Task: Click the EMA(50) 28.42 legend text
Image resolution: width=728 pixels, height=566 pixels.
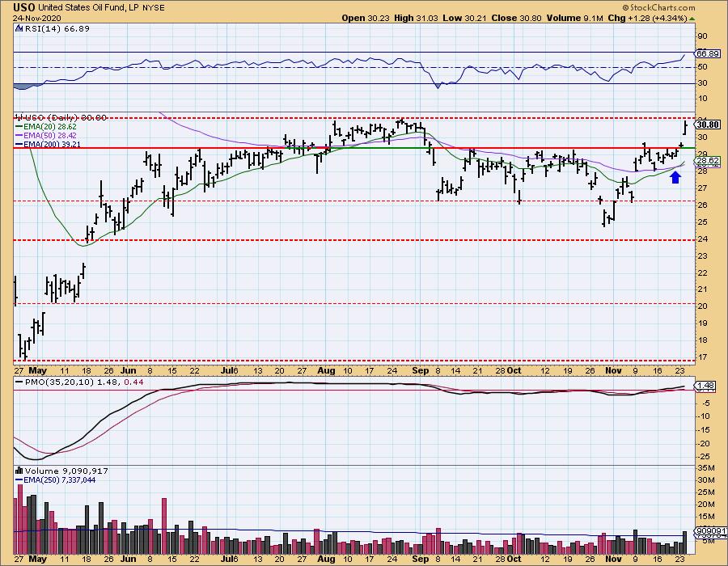Action: 49,136
